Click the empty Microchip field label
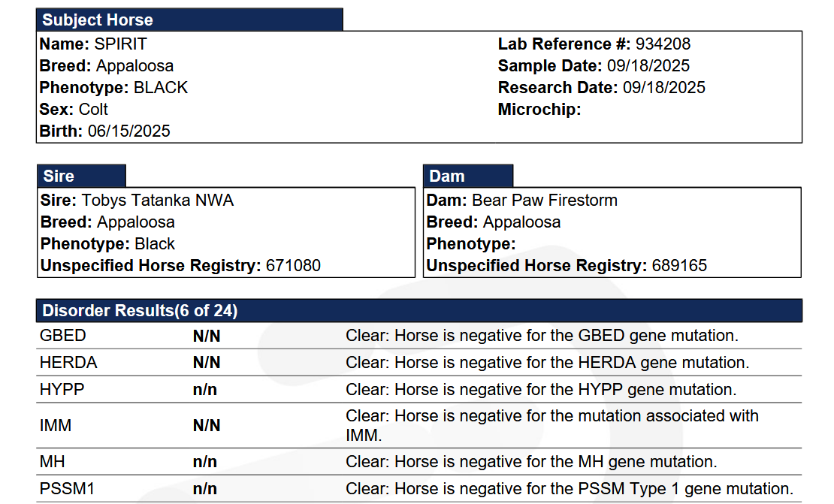The height and width of the screenshot is (504, 834). [539, 110]
